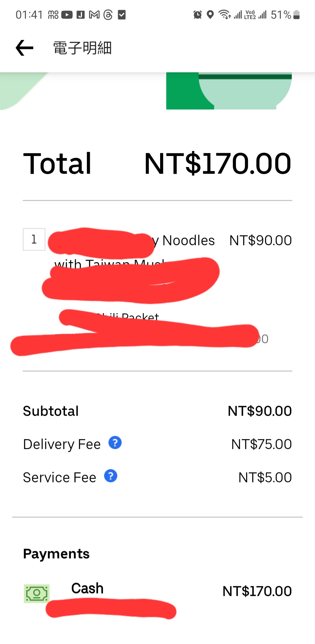This screenshot has height=644, width=315.
Task: Tap the green cash banknote icon
Action: [x=37, y=593]
